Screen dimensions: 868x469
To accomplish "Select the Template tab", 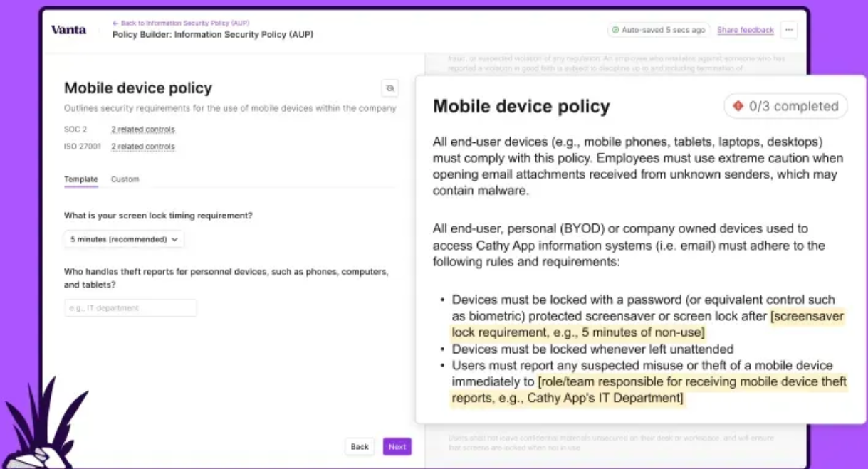I will (x=80, y=179).
